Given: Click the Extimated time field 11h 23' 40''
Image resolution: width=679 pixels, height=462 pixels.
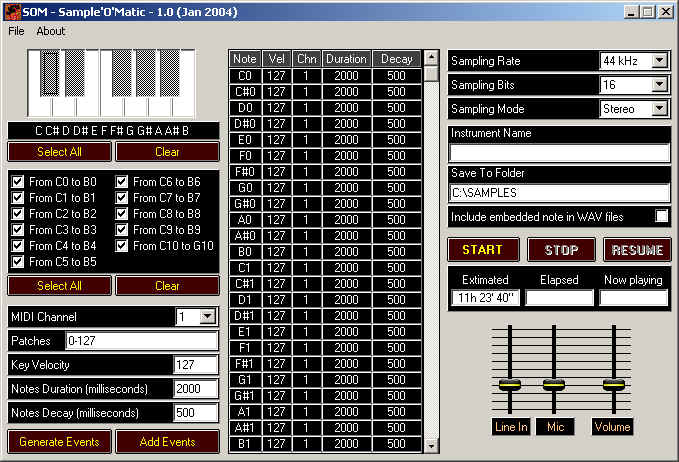Looking at the screenshot, I should click(x=485, y=298).
